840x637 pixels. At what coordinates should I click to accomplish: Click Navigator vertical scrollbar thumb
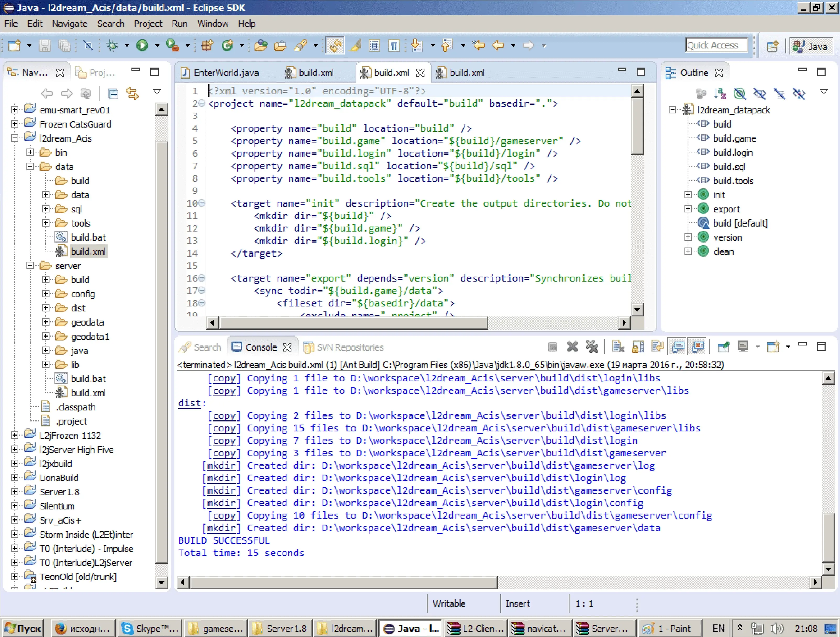(162, 352)
